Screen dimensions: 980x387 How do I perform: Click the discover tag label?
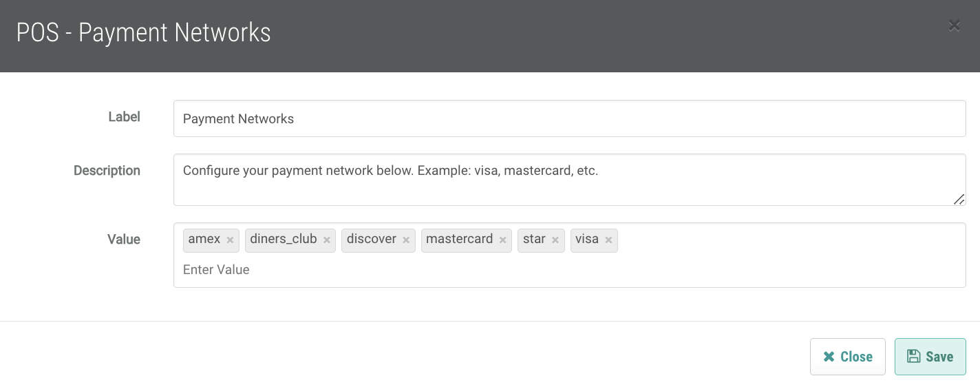pyautogui.click(x=372, y=240)
